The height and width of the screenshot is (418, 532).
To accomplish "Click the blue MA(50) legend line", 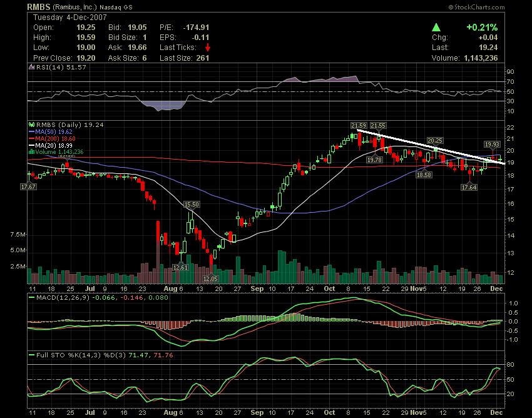I will 31,131.
